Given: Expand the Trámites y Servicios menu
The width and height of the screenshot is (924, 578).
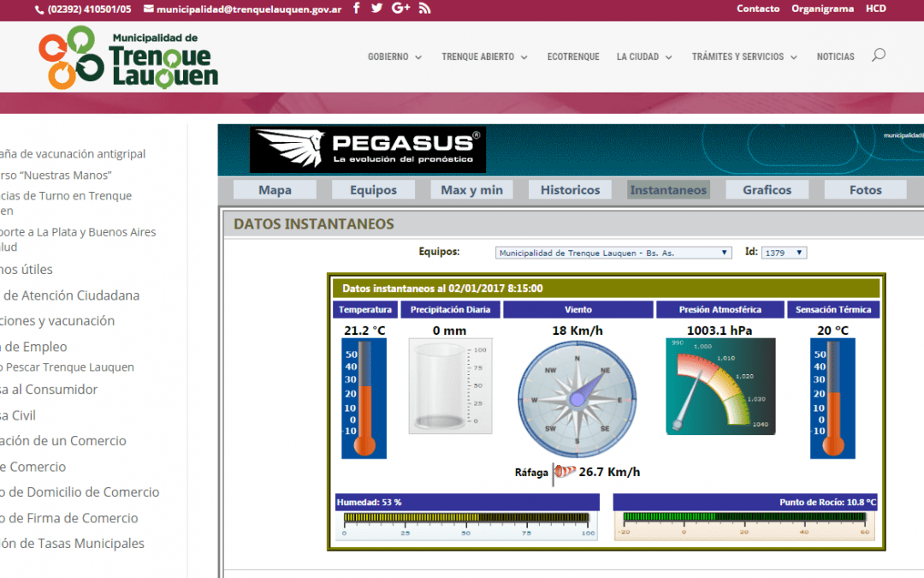Looking at the screenshot, I should (x=744, y=57).
